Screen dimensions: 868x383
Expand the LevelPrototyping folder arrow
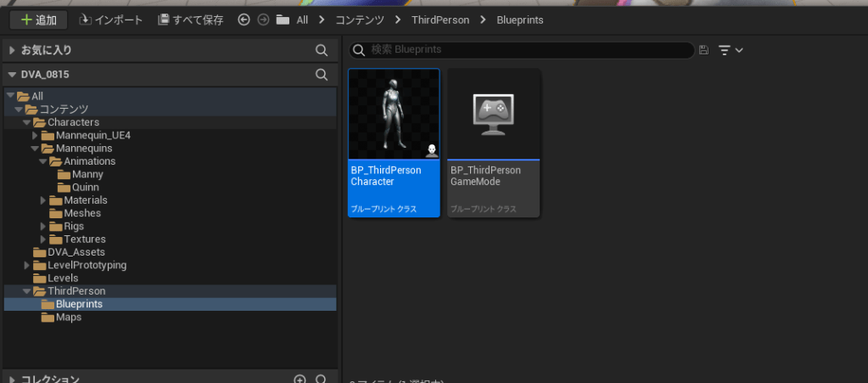pyautogui.click(x=27, y=266)
